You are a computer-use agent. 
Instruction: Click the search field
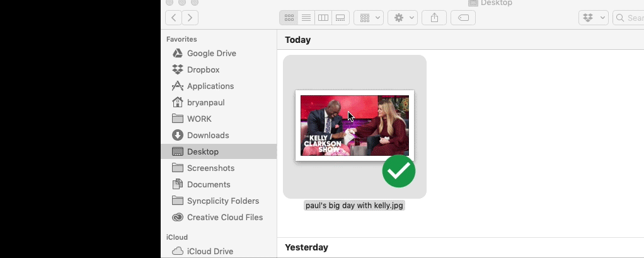click(x=628, y=18)
